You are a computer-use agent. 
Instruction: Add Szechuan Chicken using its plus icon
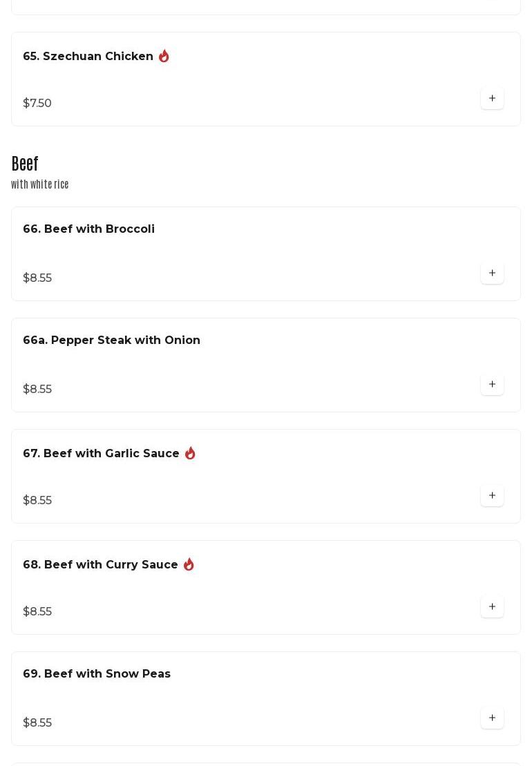[x=492, y=98]
